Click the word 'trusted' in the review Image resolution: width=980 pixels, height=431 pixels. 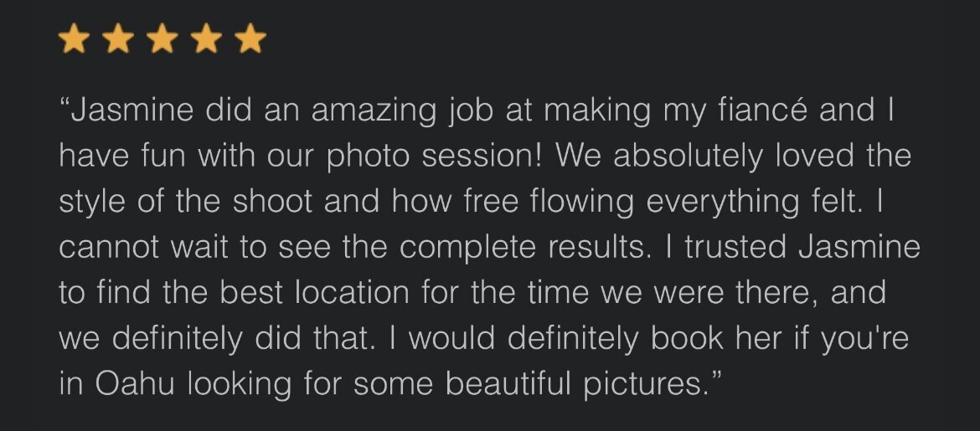tap(735, 247)
